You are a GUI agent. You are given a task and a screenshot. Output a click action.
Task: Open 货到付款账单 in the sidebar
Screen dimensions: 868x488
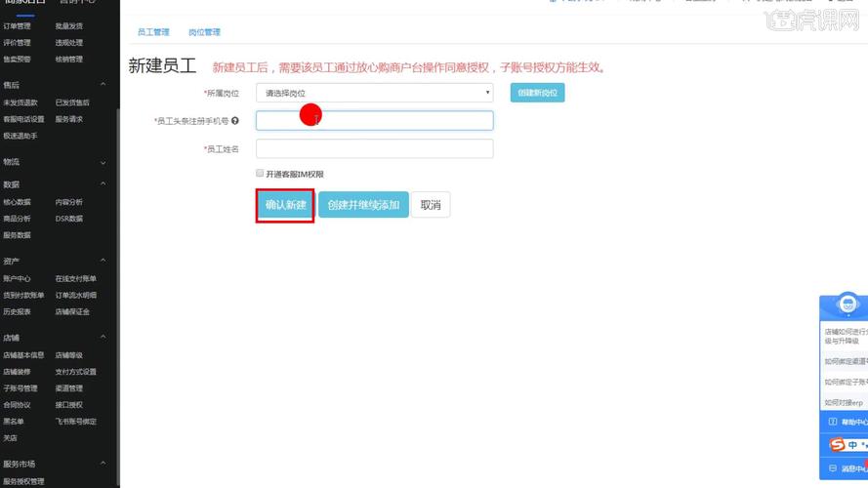coord(23,296)
